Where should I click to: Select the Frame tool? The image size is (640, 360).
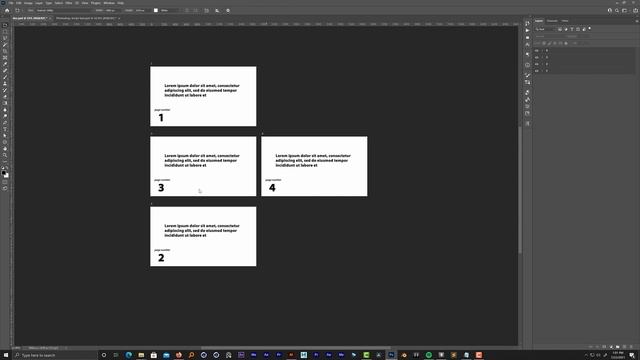point(5,58)
